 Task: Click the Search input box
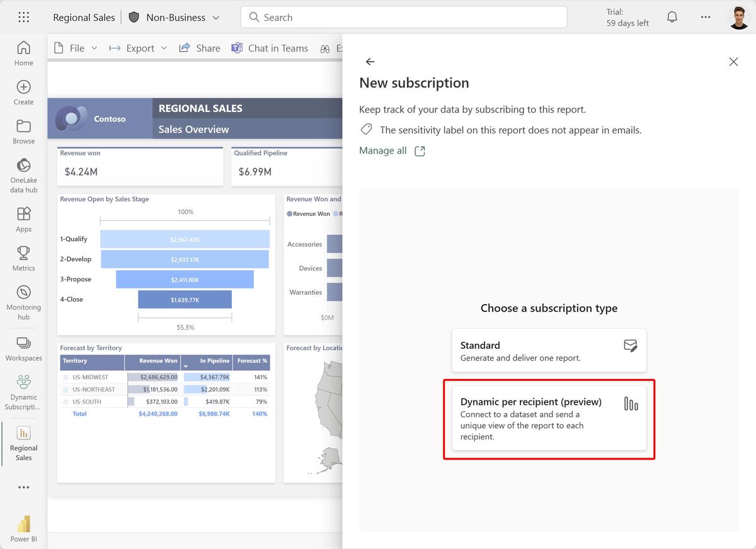pyautogui.click(x=403, y=17)
